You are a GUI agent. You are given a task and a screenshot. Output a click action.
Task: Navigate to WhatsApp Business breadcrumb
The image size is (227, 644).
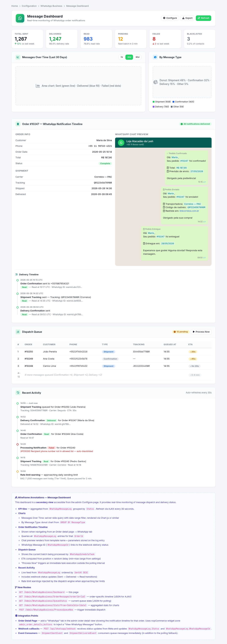pyautogui.click(x=51, y=6)
